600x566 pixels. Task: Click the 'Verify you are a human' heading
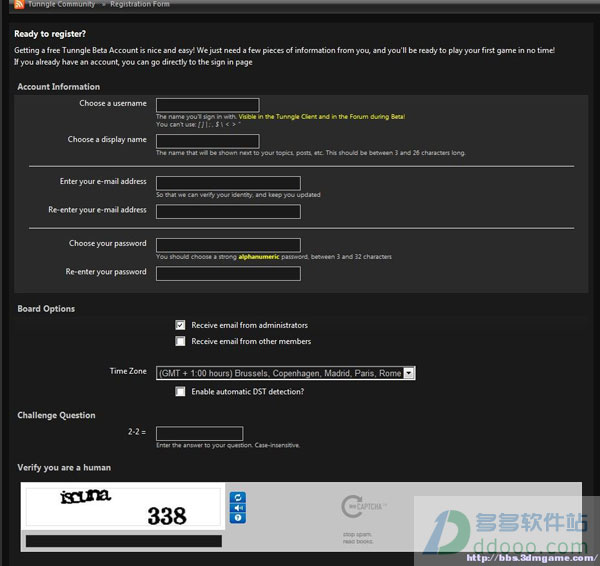pyautogui.click(x=64, y=467)
